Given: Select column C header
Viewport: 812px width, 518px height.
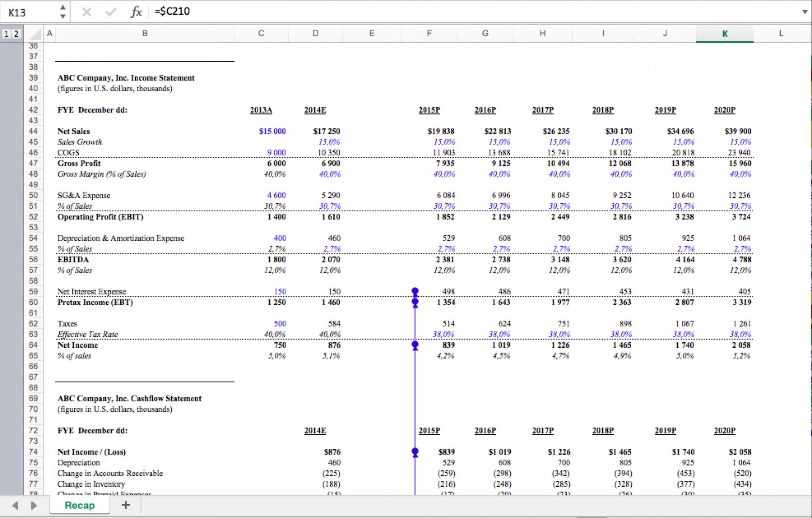Looking at the screenshot, I should pyautogui.click(x=261, y=33).
